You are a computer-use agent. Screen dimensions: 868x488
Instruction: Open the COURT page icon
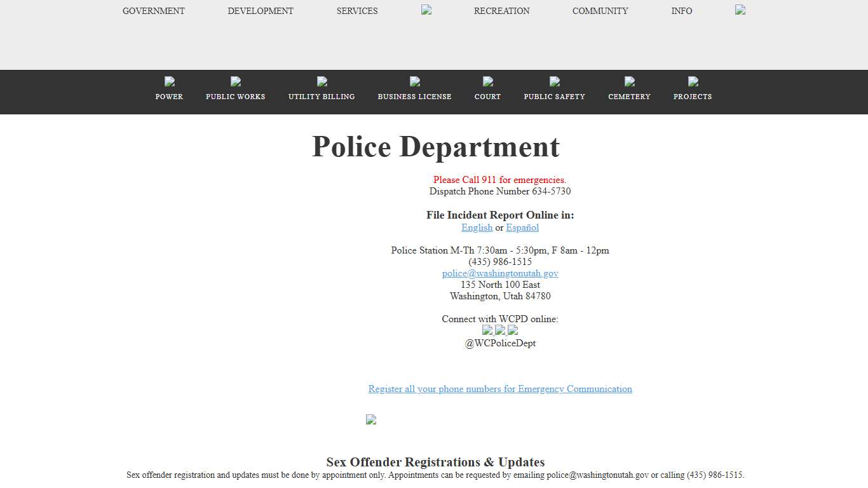pos(487,81)
